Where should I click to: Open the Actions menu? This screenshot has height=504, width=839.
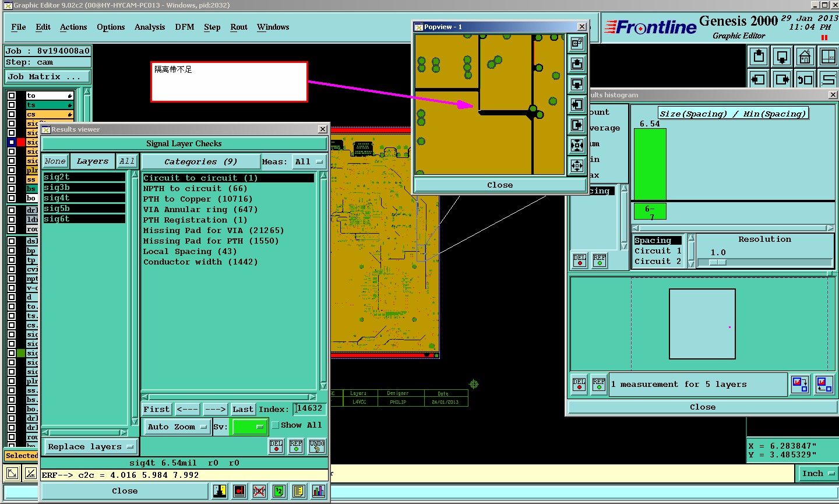coord(73,27)
